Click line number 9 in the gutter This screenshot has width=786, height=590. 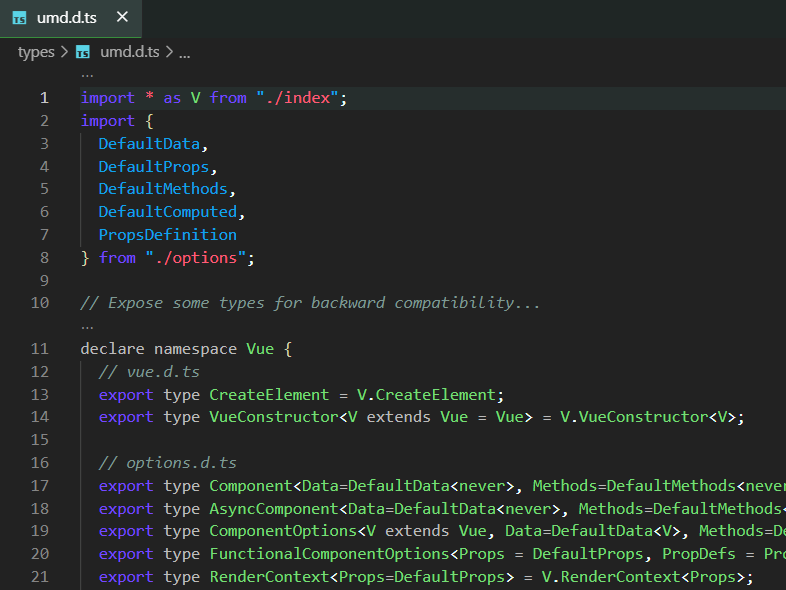45,280
